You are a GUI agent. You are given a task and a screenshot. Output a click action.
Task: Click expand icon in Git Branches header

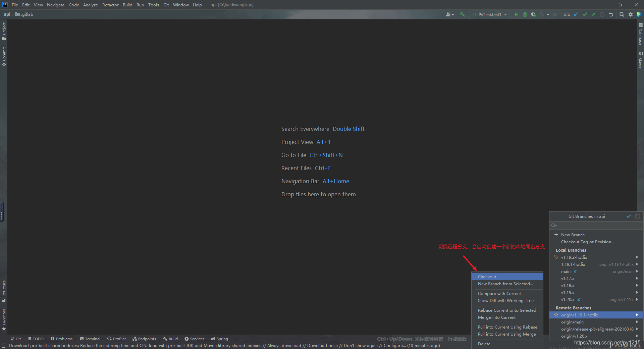pos(638,216)
